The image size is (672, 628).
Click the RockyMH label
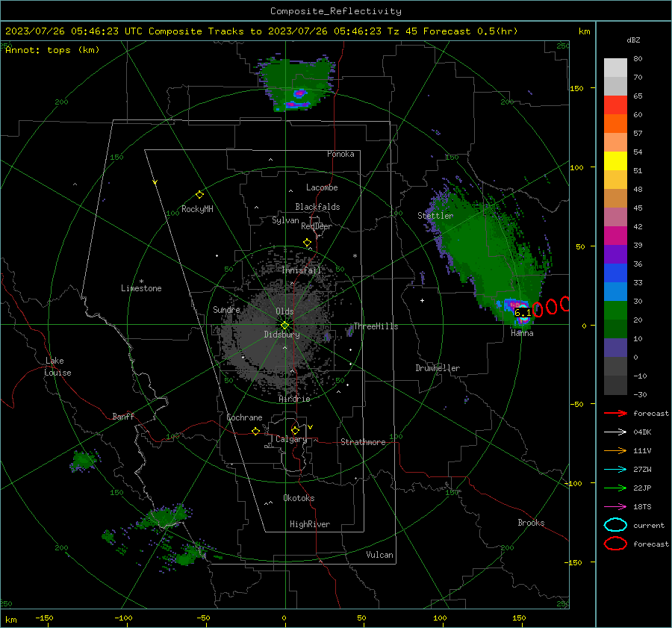197,209
